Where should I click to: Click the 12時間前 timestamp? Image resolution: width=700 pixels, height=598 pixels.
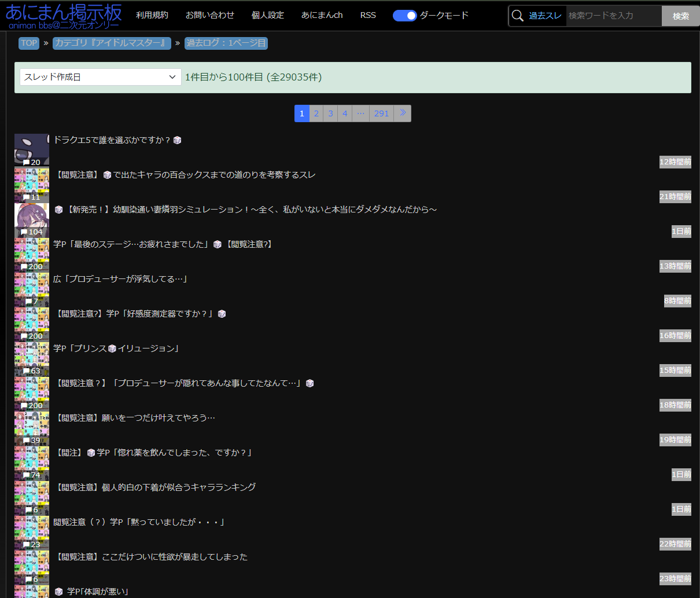(675, 162)
